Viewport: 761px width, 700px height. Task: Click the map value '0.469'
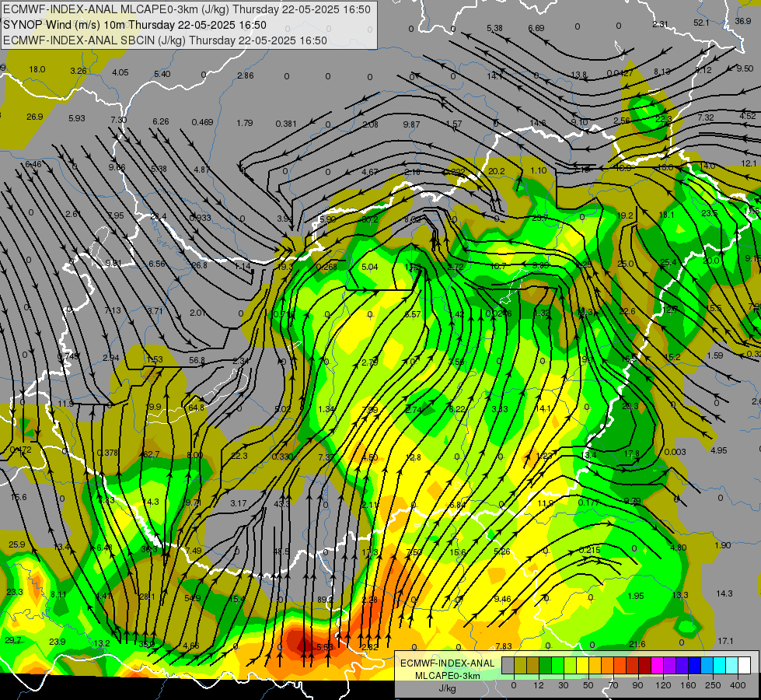click(202, 122)
